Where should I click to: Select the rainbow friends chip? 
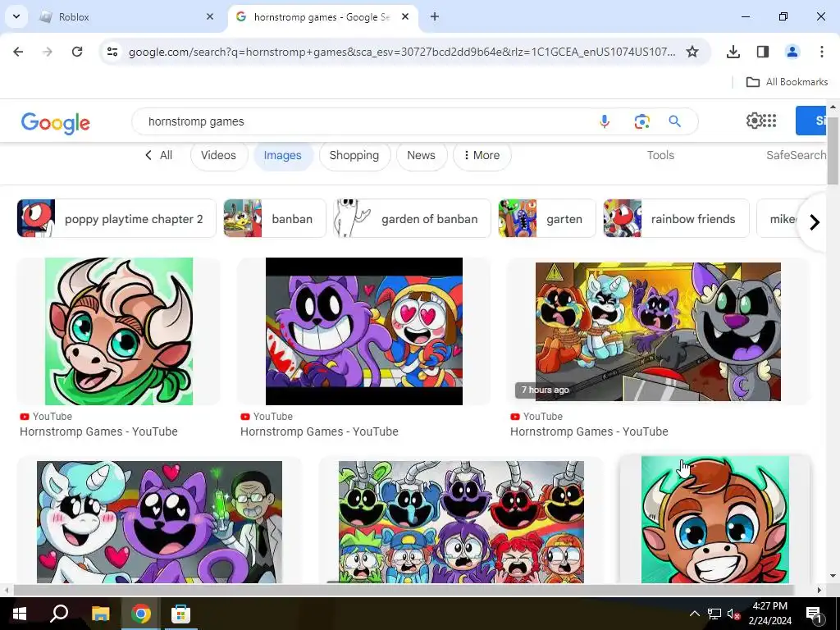[x=676, y=218]
